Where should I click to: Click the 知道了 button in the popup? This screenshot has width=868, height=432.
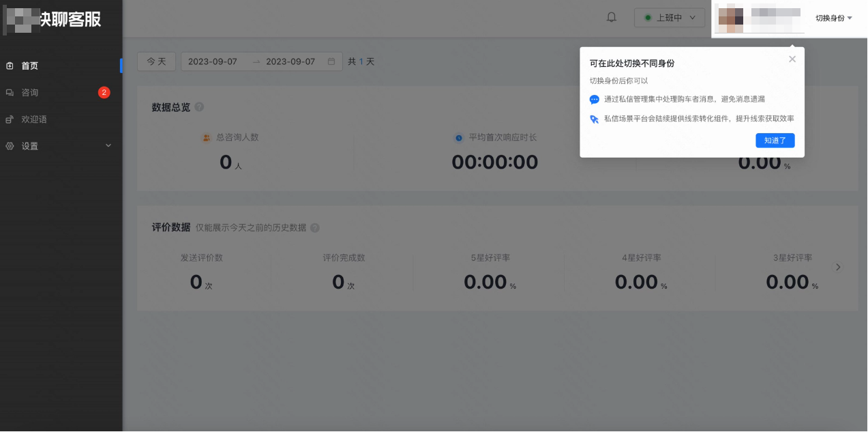tap(775, 140)
